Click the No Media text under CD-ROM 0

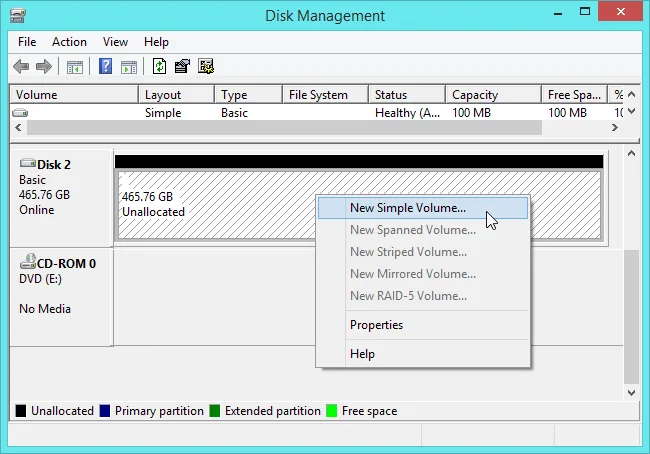(45, 309)
